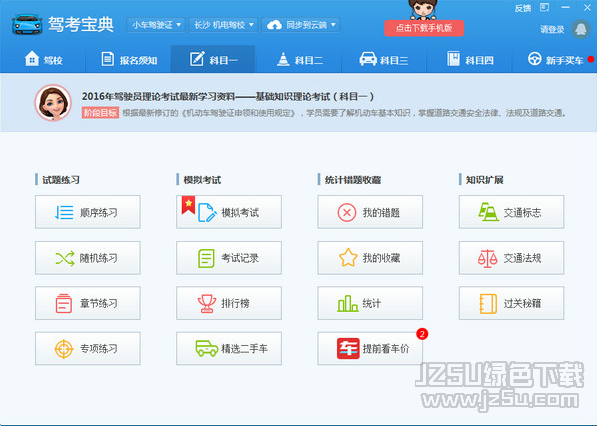
Task: Switch to the 科目二 tab
Action: (299, 60)
